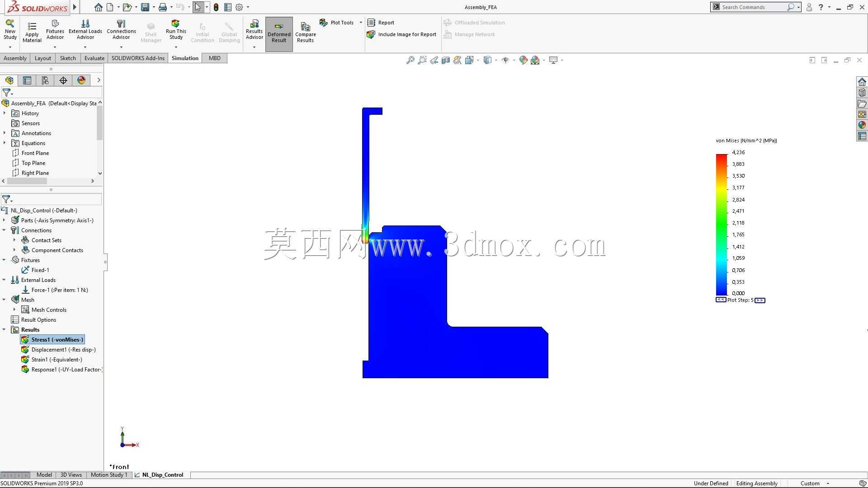Image resolution: width=868 pixels, height=488 pixels.
Task: Run This Study
Action: coord(176,30)
